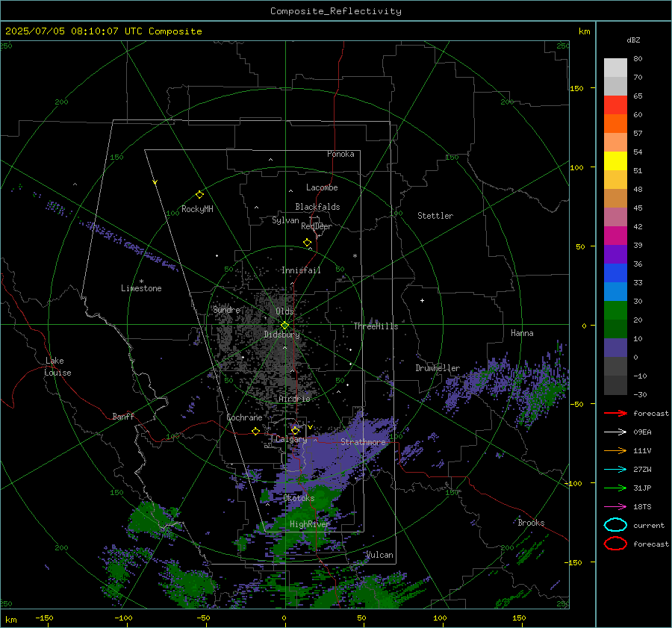Click the Composite_Reflectivity title

point(336,11)
